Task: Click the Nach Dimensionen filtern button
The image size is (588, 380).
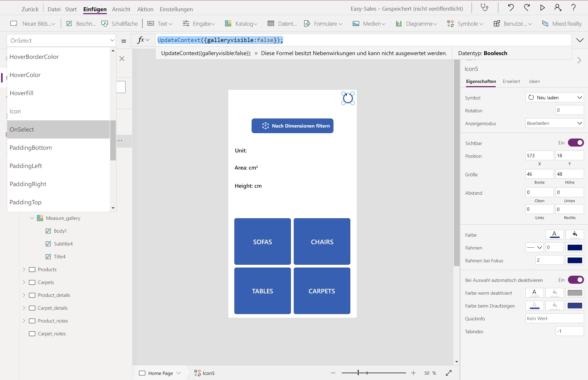Action: [292, 126]
